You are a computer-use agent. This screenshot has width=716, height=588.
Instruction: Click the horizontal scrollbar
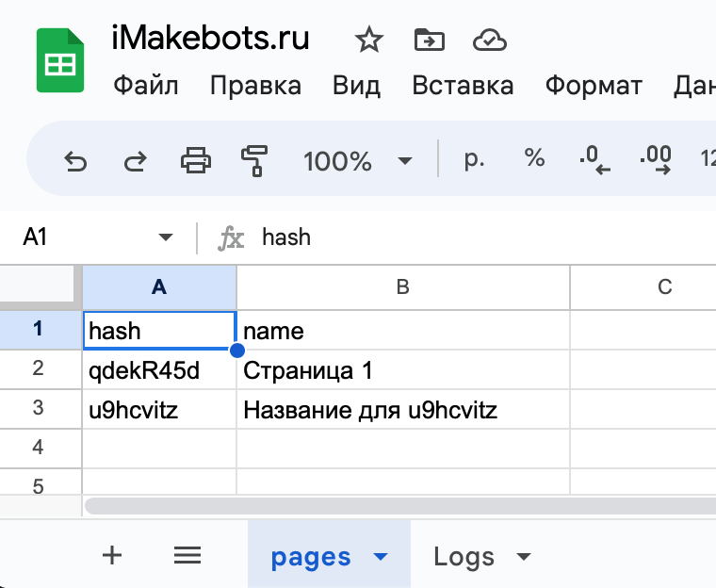400,506
